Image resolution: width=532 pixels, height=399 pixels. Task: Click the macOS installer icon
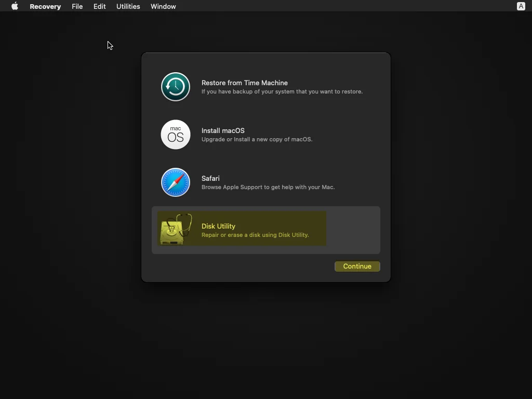176,135
